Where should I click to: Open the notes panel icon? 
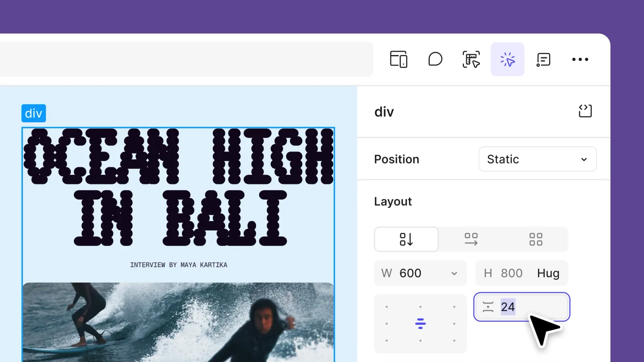[543, 60]
